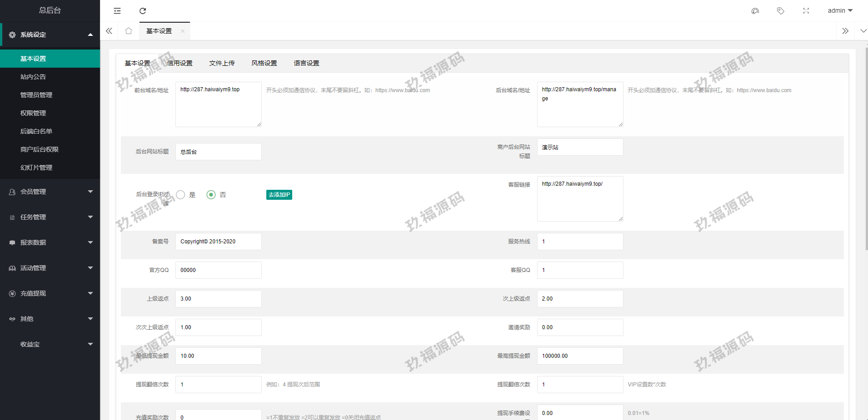
Task: Expand the 充值提现 sidebar menu
Action: (x=50, y=293)
